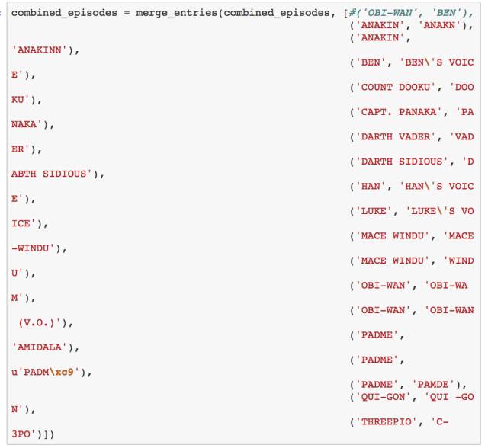Click the 'ABTH SIDIOUS' wrapped text
The height and width of the screenshot is (448, 488).
point(52,174)
